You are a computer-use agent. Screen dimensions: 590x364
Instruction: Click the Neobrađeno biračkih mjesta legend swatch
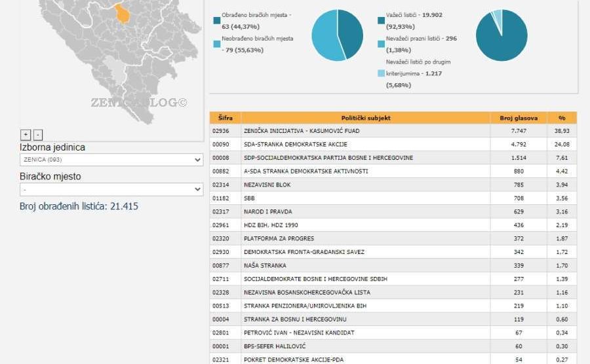(217, 44)
